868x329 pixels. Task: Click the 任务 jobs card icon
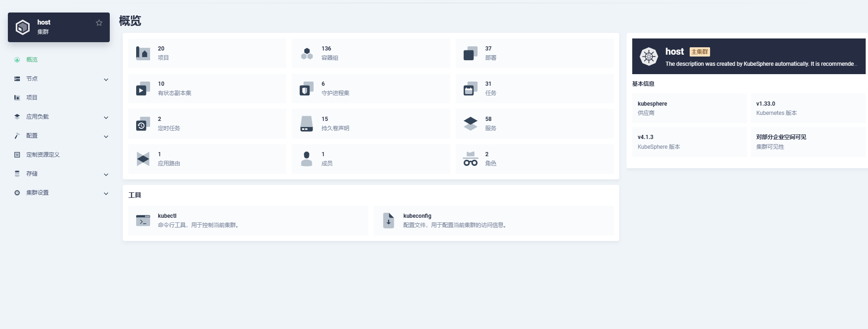tap(471, 89)
